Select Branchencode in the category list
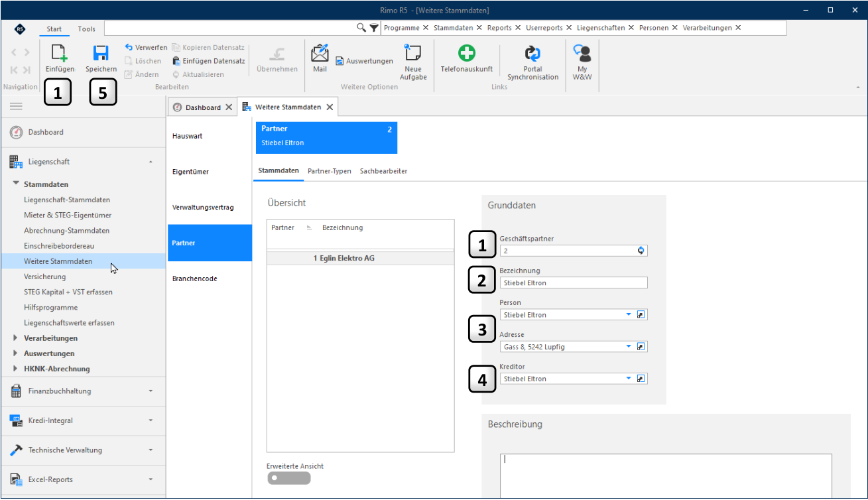 tap(209, 279)
